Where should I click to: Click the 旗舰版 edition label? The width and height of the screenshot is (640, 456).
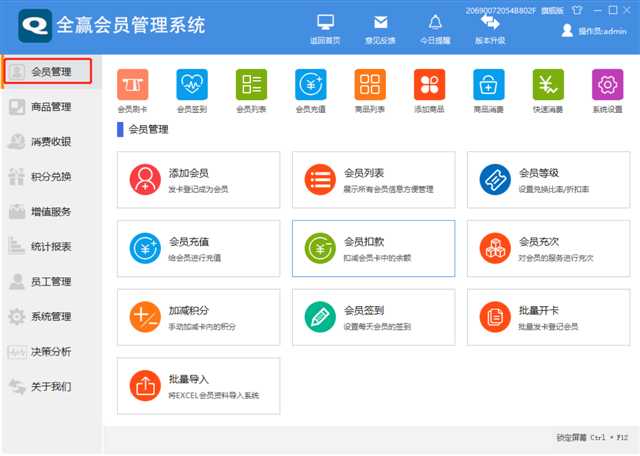tap(552, 11)
